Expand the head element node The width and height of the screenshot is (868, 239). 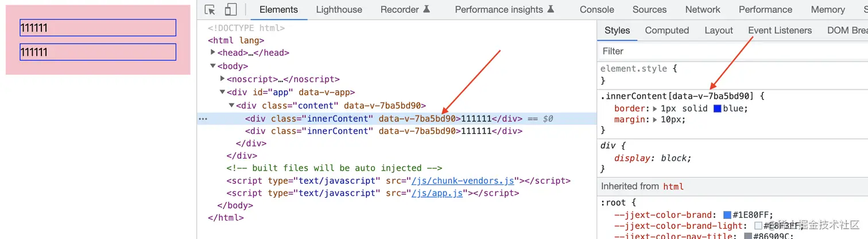213,52
